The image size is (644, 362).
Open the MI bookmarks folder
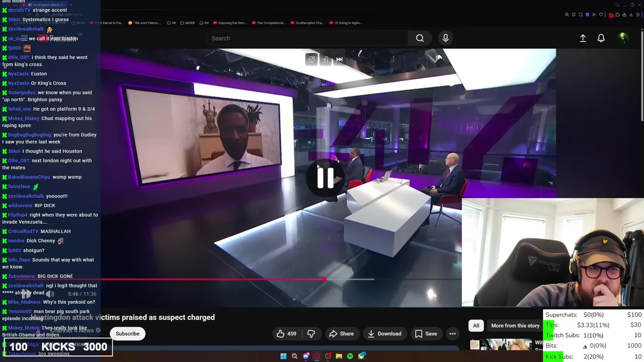(x=172, y=23)
